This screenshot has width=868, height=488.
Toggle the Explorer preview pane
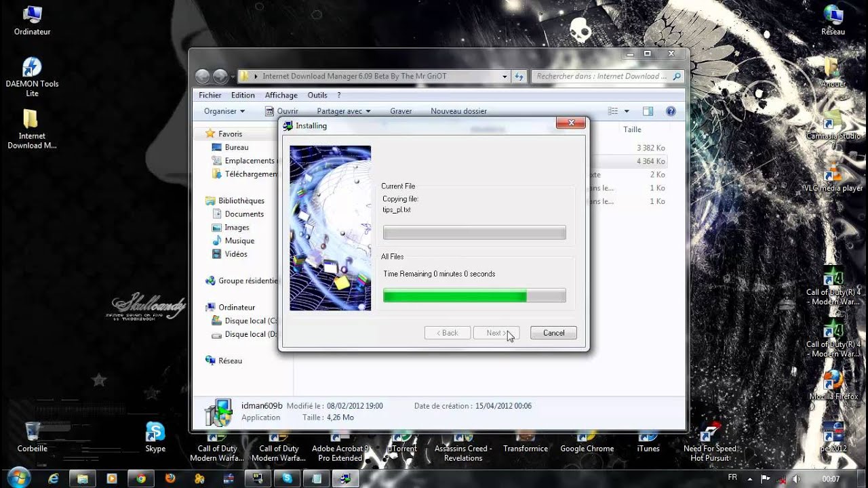click(x=648, y=111)
